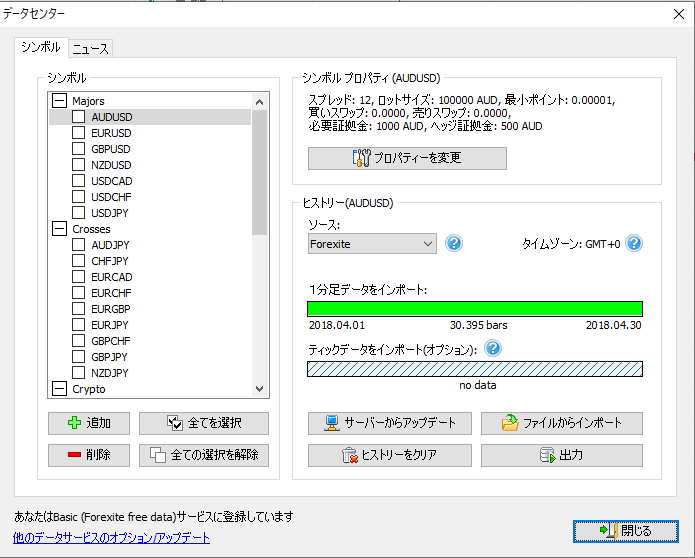Click folder icon on ファイルからインポート button

[x=510, y=423]
